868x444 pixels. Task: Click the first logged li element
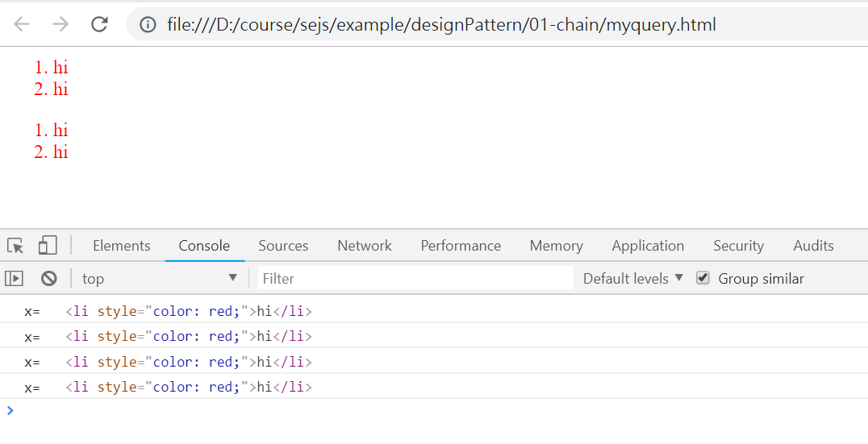pyautogui.click(x=189, y=311)
